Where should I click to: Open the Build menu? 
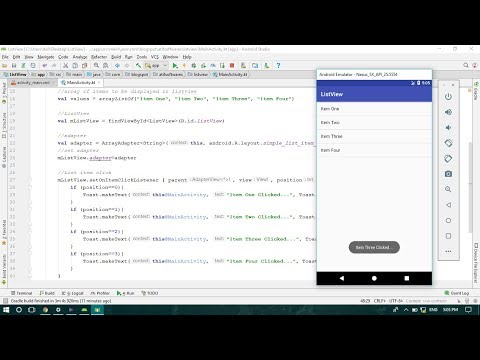click(x=116, y=57)
